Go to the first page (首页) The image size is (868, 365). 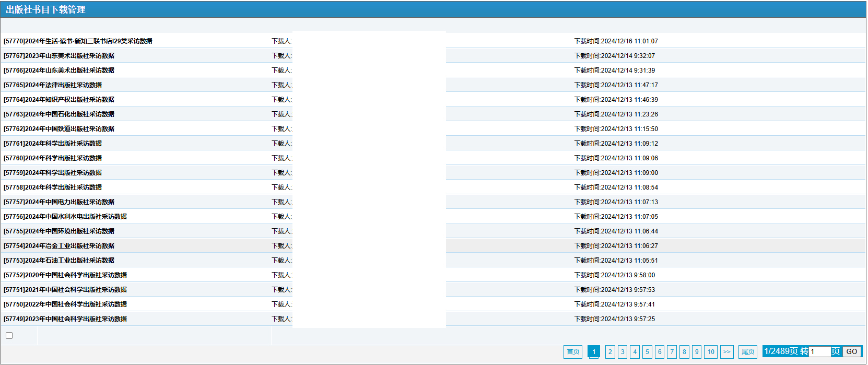click(x=573, y=352)
